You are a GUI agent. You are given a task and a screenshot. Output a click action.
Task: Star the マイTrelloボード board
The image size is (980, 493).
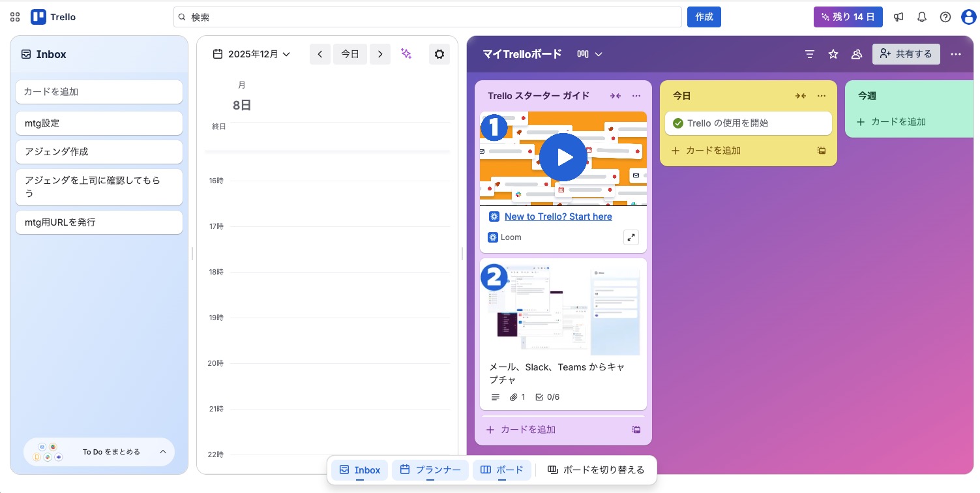point(833,54)
